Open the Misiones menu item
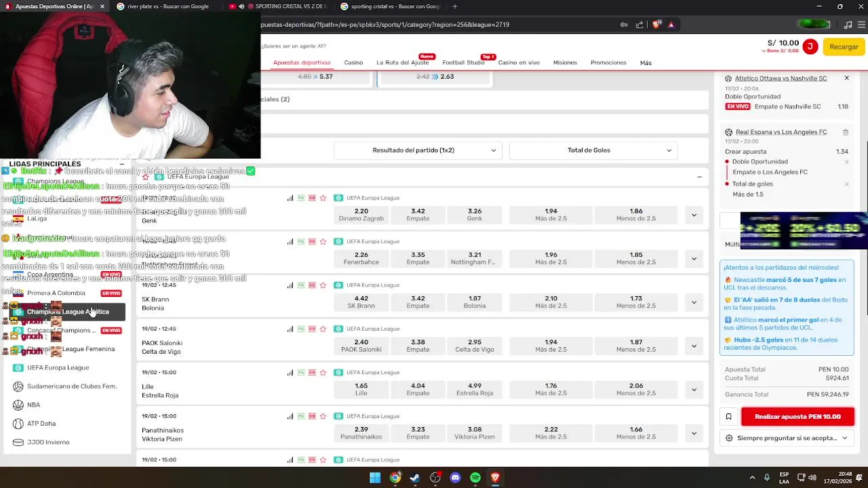Screen dimensions: 868x488 coord(565,62)
